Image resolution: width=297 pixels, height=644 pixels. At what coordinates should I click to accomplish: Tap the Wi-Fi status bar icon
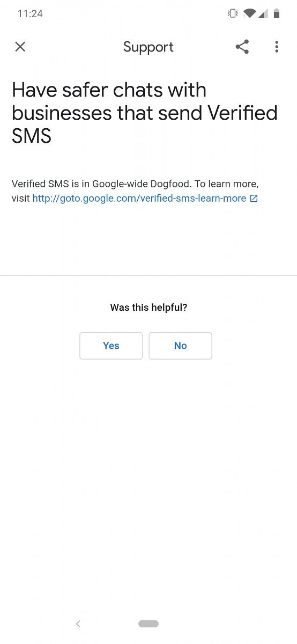[249, 13]
